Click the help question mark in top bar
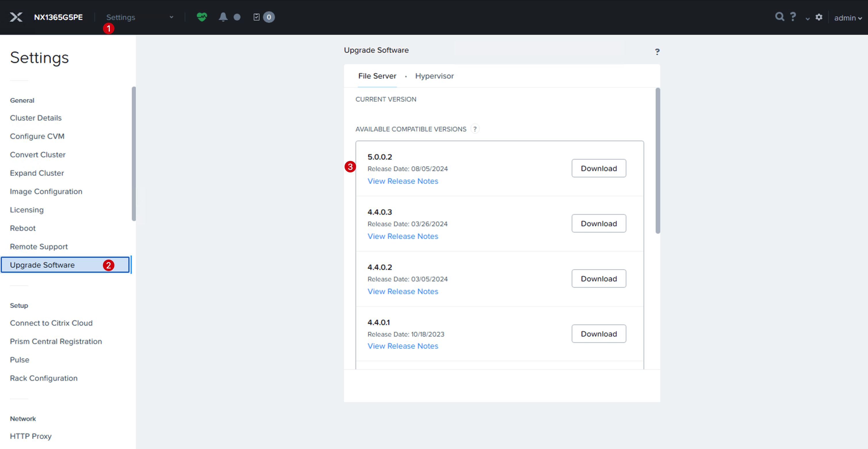868x449 pixels. (793, 16)
